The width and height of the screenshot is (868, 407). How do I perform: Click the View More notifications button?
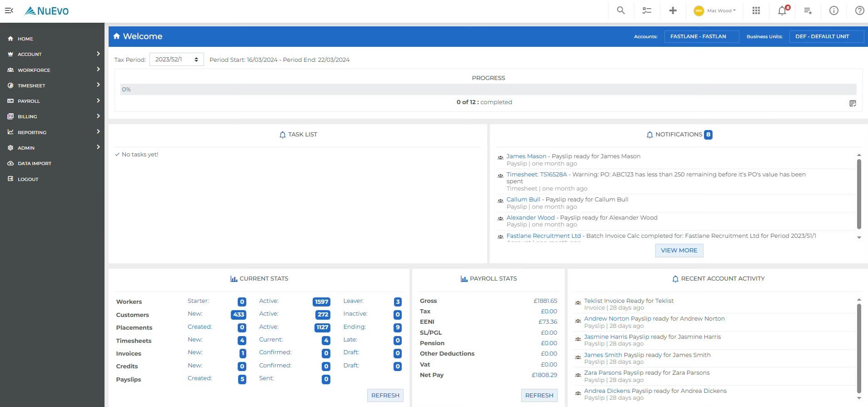tap(679, 251)
